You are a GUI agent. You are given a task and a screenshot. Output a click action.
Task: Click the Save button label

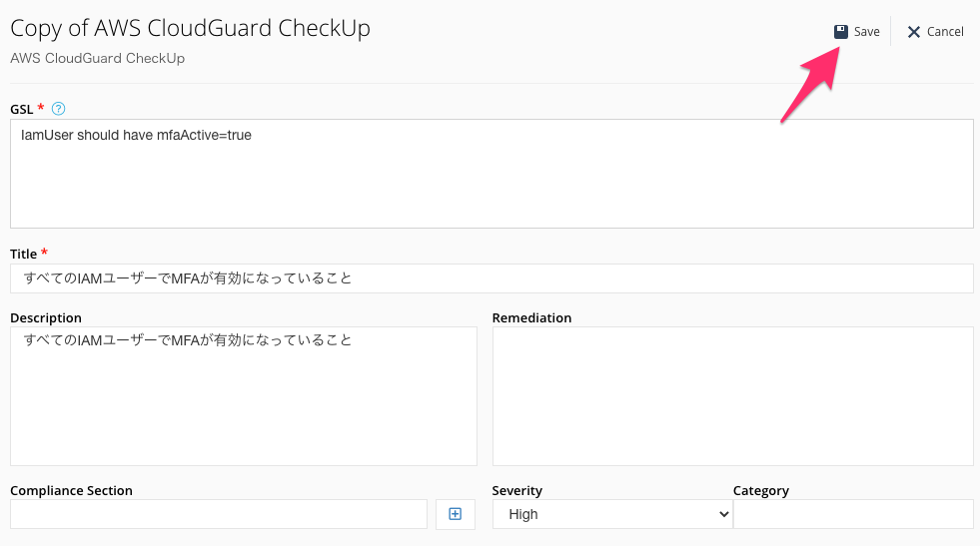coord(866,32)
